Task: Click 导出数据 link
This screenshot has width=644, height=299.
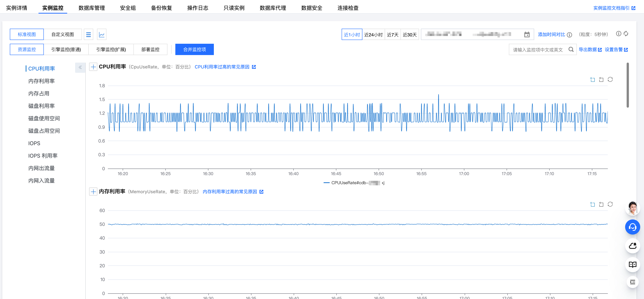Action: tap(590, 49)
